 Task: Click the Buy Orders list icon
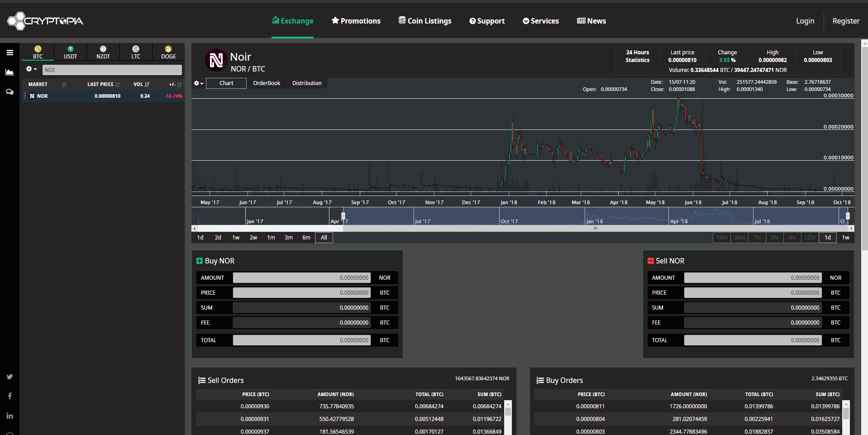540,381
